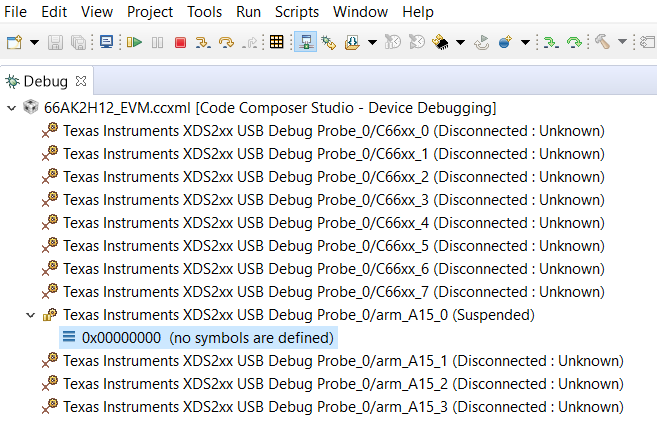
Task: Open dropdown arrow next to New icon
Action: (34, 42)
